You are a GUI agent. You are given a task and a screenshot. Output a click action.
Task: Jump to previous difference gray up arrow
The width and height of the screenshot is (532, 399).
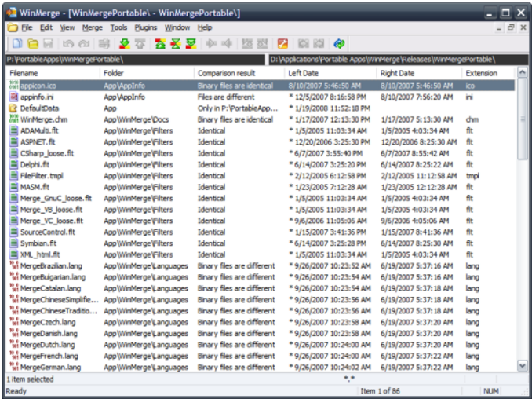pos(140,43)
